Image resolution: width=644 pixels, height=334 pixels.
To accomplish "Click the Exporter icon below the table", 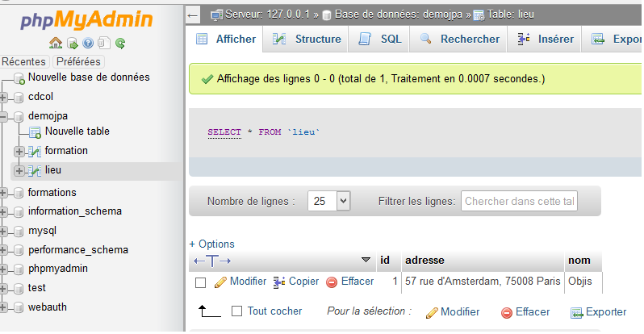I will [x=576, y=312].
